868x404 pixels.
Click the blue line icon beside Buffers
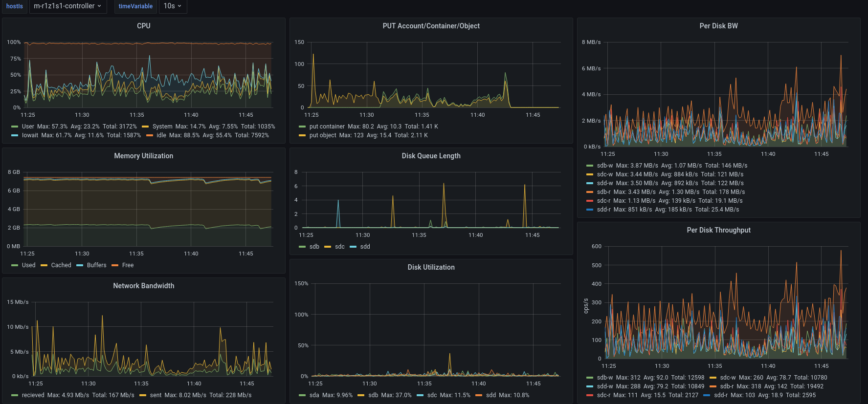[x=80, y=265]
